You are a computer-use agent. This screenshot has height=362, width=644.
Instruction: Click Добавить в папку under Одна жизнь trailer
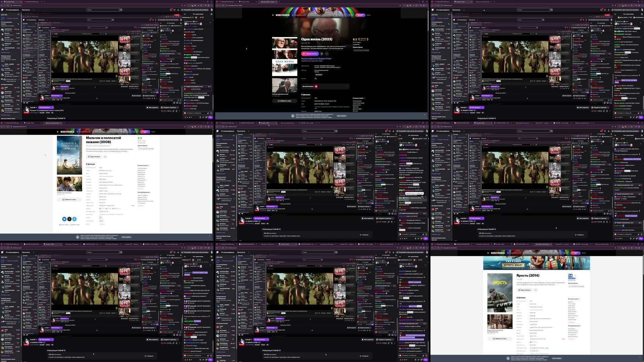(x=285, y=101)
